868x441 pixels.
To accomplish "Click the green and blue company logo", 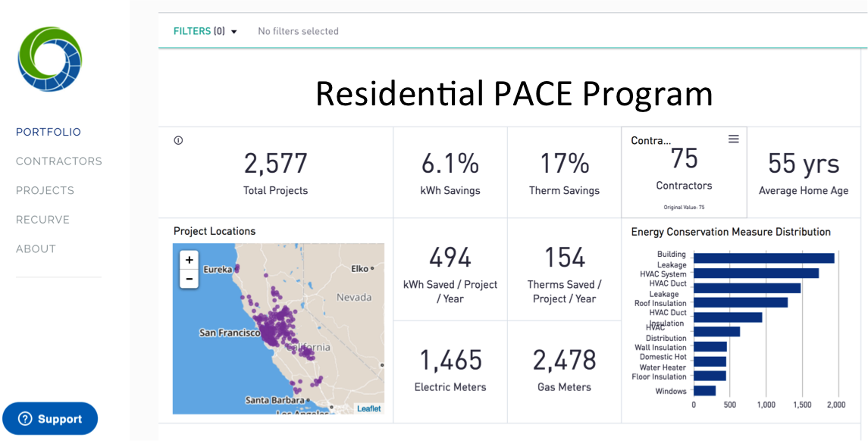I will coord(50,59).
